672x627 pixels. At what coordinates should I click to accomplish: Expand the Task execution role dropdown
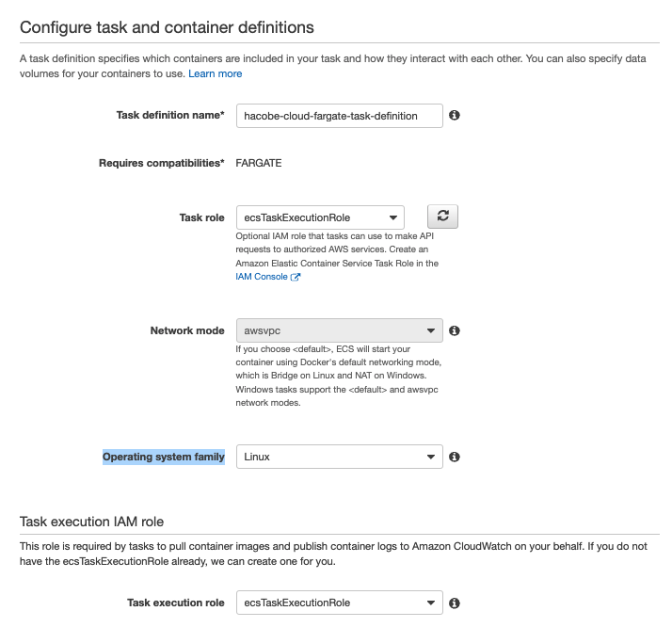tap(339, 603)
